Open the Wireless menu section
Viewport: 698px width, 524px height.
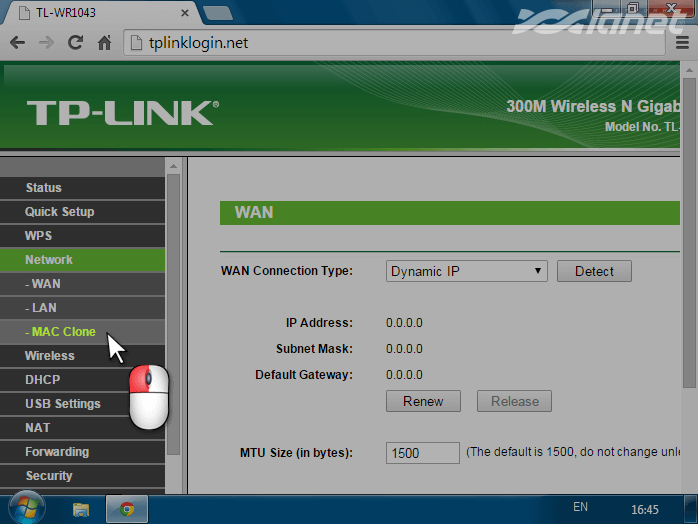[x=50, y=356]
